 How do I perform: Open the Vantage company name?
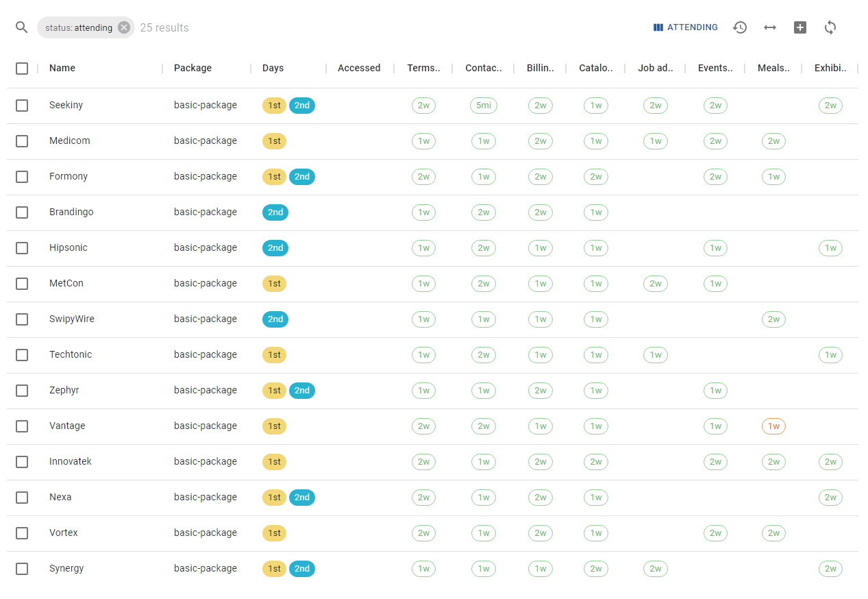click(67, 426)
